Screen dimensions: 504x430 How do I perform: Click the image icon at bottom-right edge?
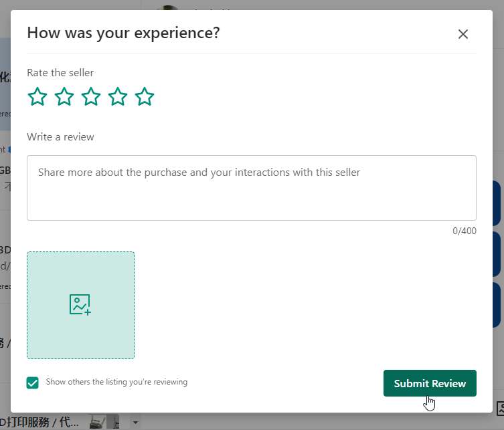coord(500,408)
